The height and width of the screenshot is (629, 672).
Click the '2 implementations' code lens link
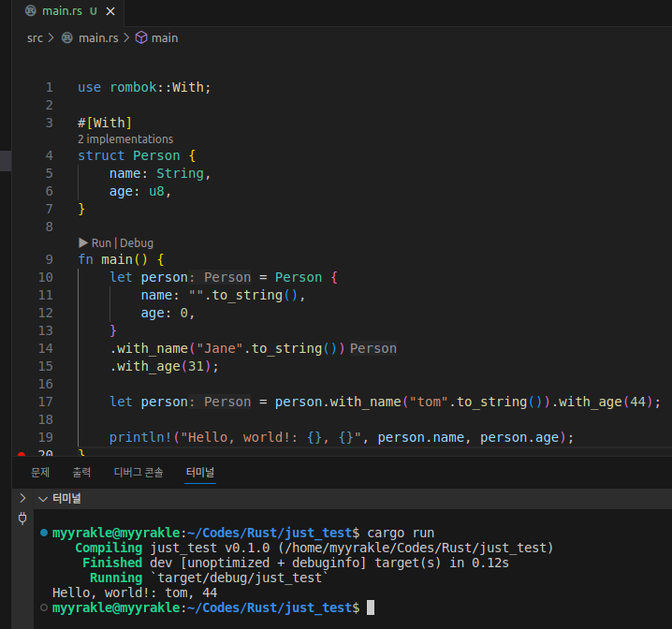124,139
